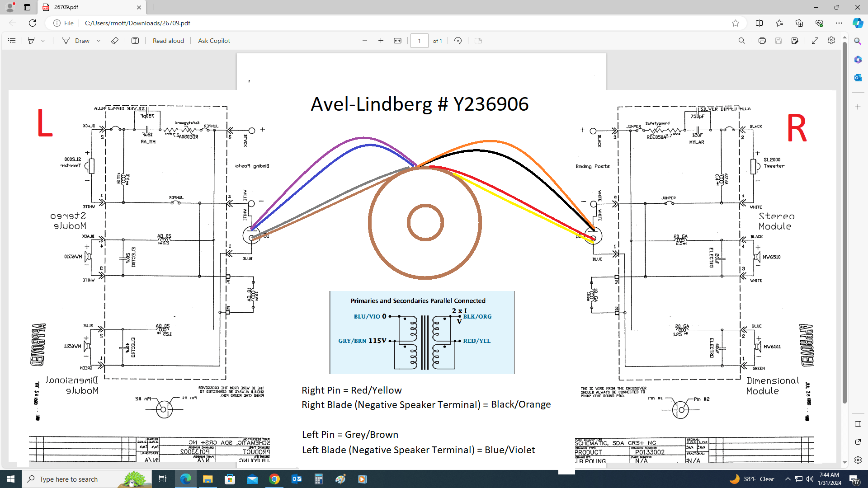Viewport: 868px width, 488px height.
Task: Go back to previous page in browser
Action: [13, 23]
